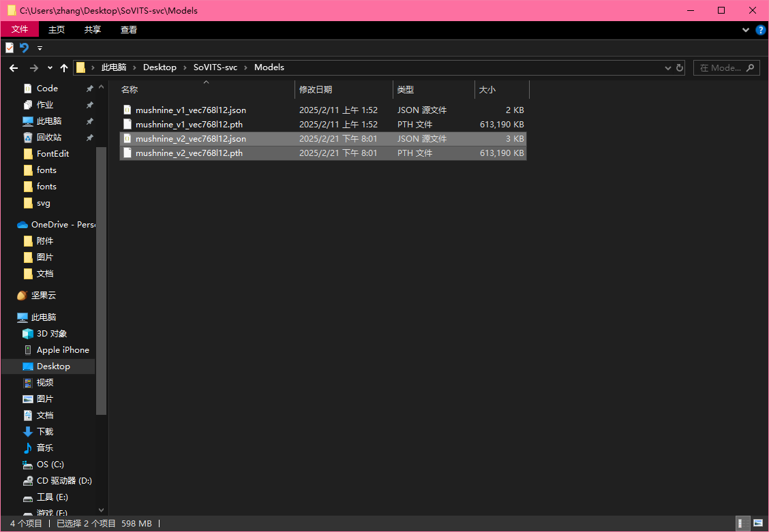
Task: Open the help question mark icon
Action: 760,30
